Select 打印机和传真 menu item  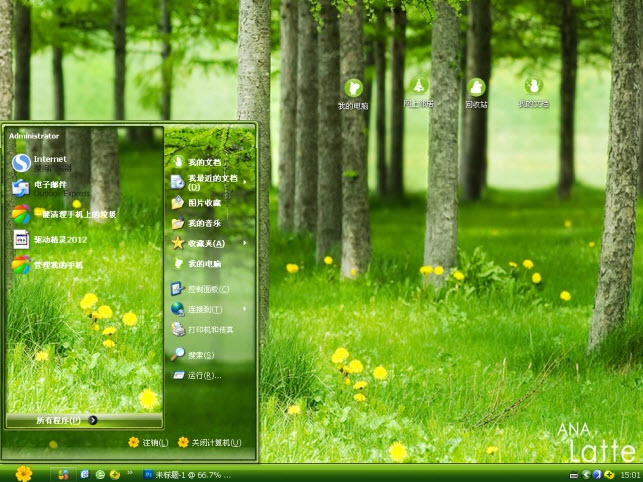pyautogui.click(x=208, y=329)
